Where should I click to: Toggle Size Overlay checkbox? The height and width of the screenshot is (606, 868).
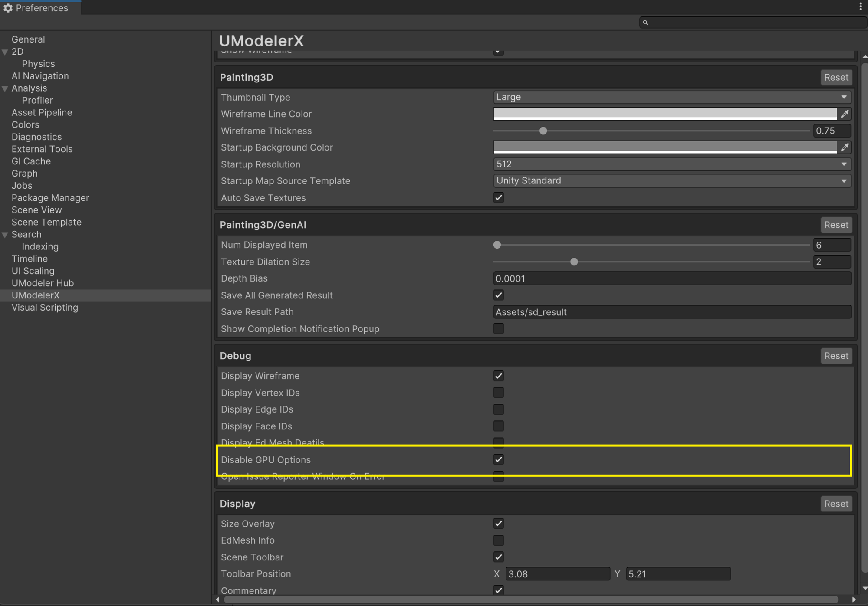[x=499, y=524]
